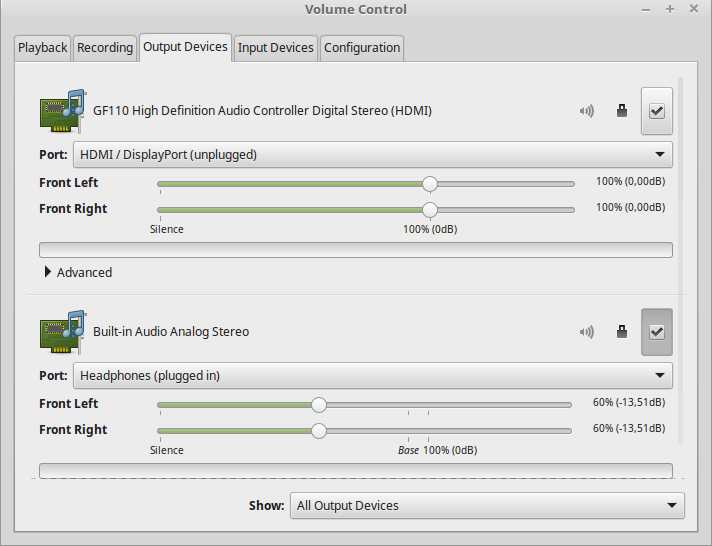Open the Input Devices tab
Viewport: 712px width, 546px height.
pos(276,48)
